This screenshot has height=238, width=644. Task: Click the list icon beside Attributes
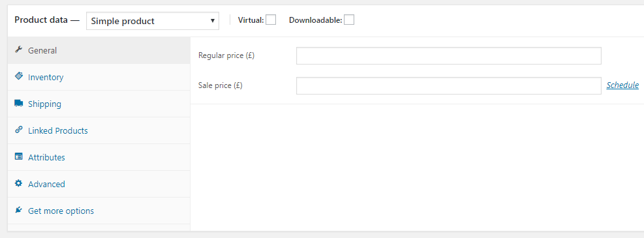coord(18,156)
